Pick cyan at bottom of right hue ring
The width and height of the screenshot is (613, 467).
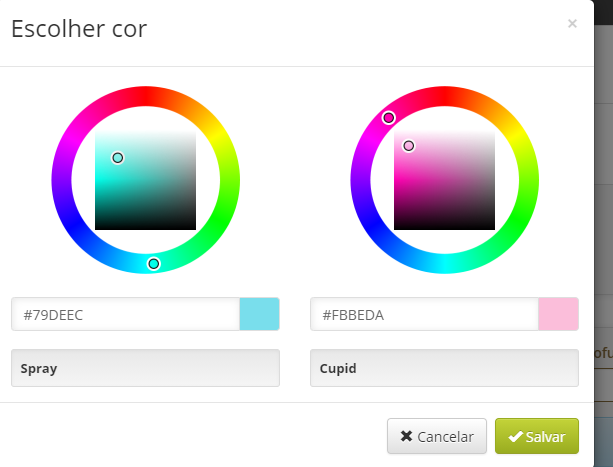(445, 264)
